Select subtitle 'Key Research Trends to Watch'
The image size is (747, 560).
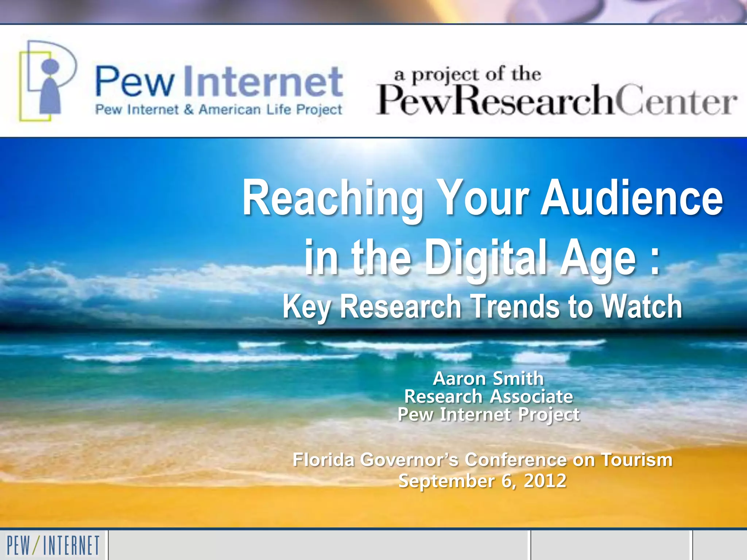[482, 307]
